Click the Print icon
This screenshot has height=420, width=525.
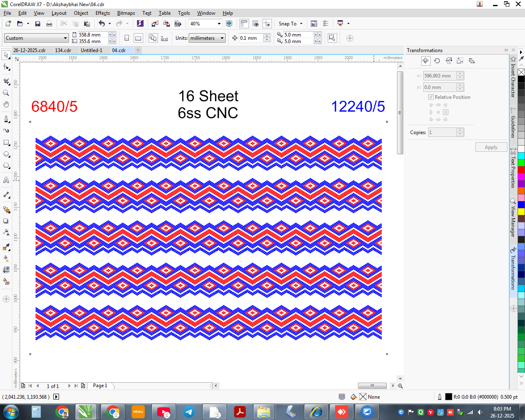pyautogui.click(x=49, y=24)
